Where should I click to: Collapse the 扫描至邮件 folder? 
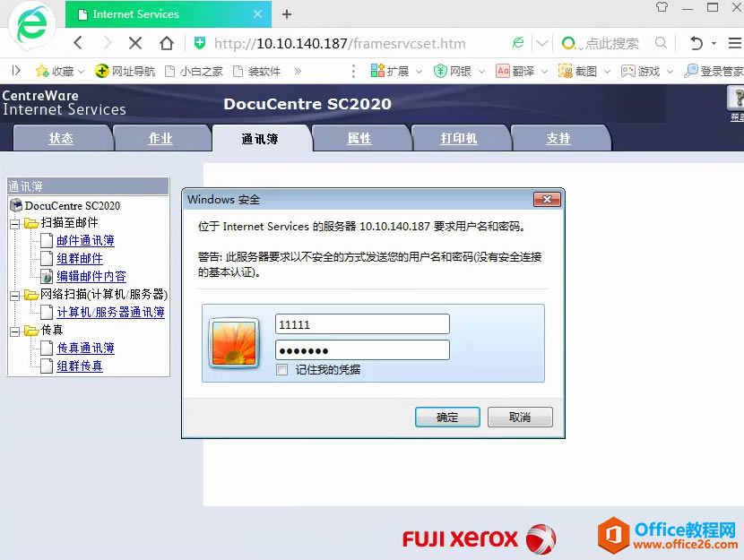(14, 224)
